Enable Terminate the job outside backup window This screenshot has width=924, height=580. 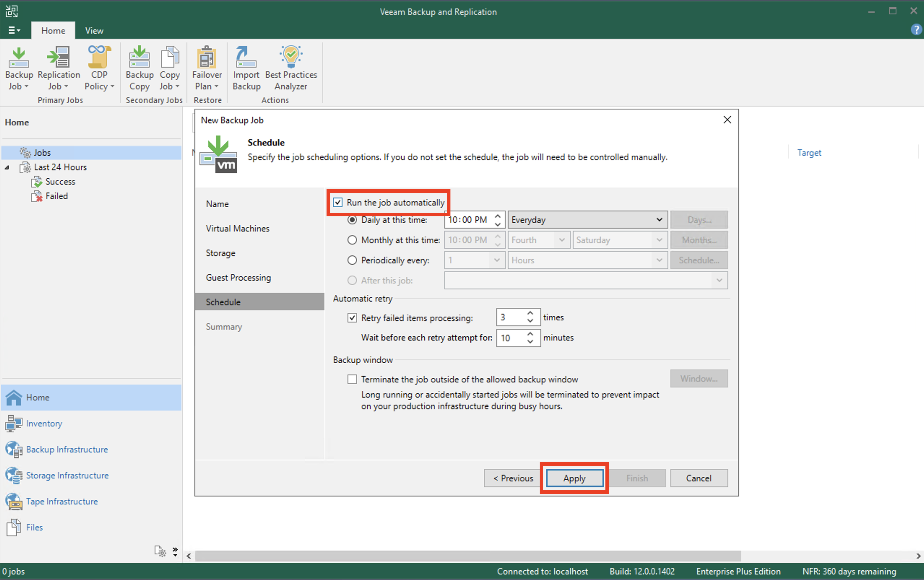352,379
